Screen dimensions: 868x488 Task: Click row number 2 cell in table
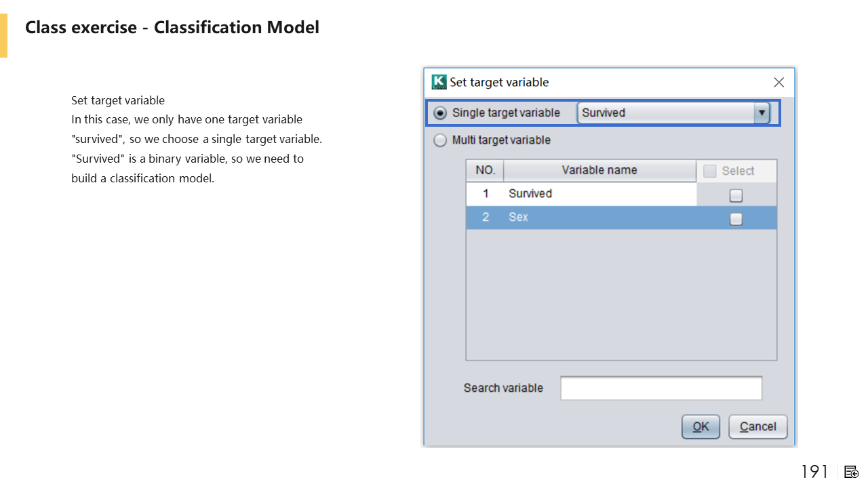[485, 218]
